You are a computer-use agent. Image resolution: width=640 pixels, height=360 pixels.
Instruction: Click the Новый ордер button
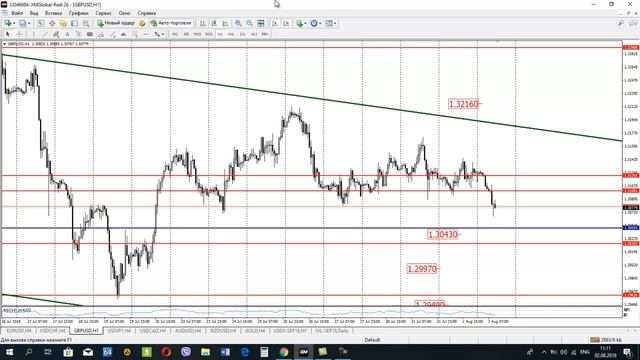[116, 23]
